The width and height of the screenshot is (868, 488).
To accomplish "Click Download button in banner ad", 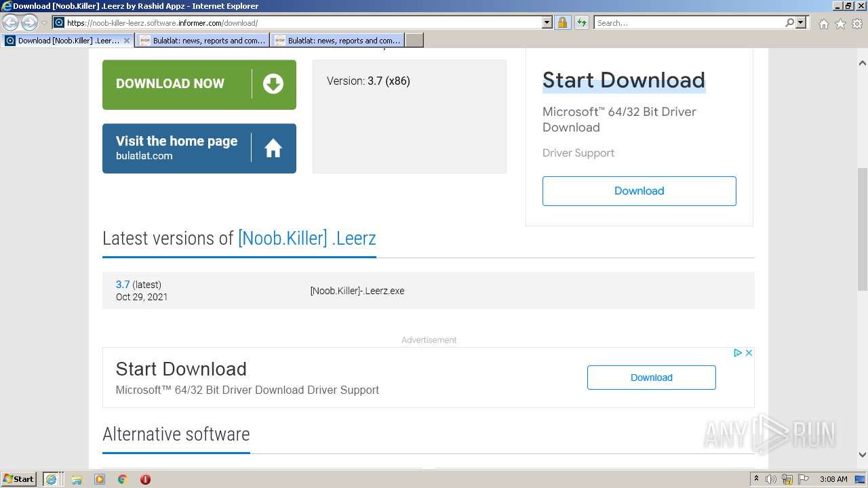I will [652, 378].
